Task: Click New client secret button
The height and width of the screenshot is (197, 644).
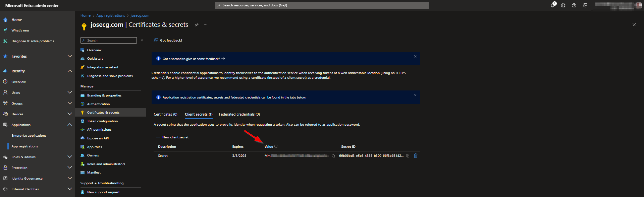Action: (172, 137)
